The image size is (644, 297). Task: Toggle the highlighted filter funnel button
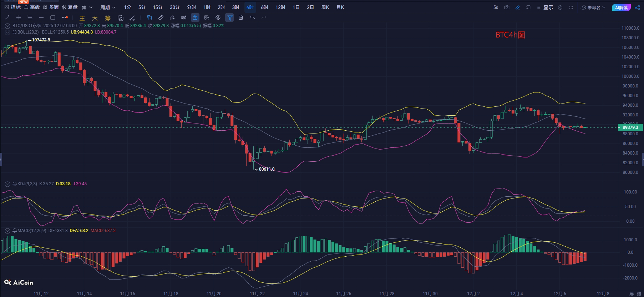click(x=230, y=17)
